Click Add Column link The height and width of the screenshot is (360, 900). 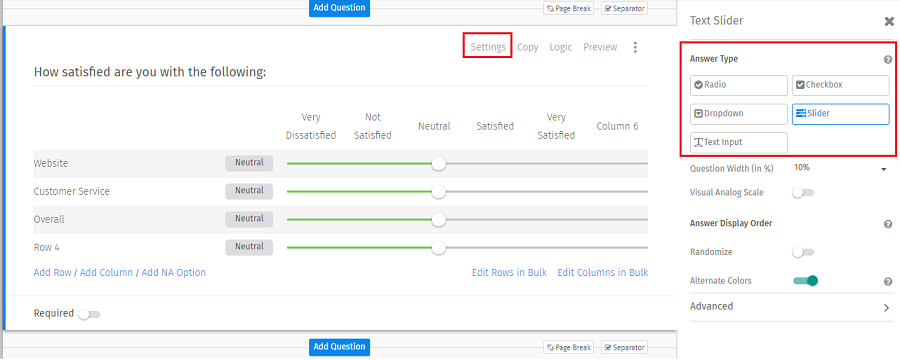pyautogui.click(x=106, y=273)
